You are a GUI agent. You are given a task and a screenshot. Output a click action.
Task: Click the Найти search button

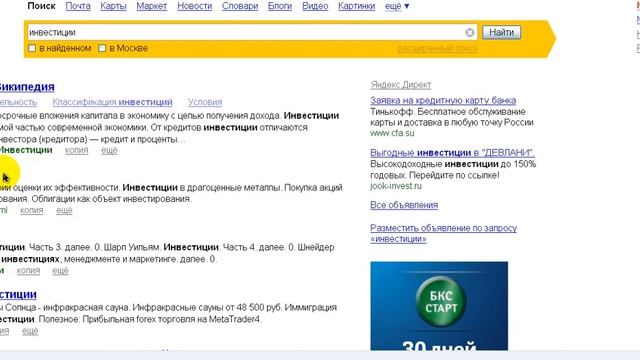click(501, 32)
